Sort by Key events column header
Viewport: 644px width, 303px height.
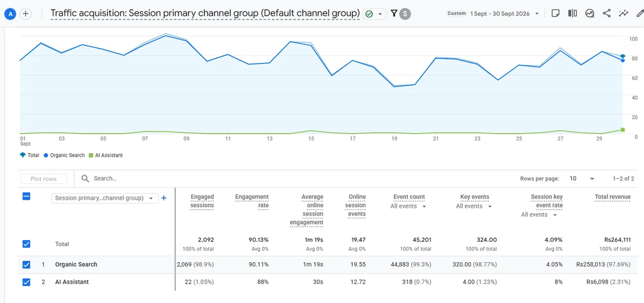[475, 197]
